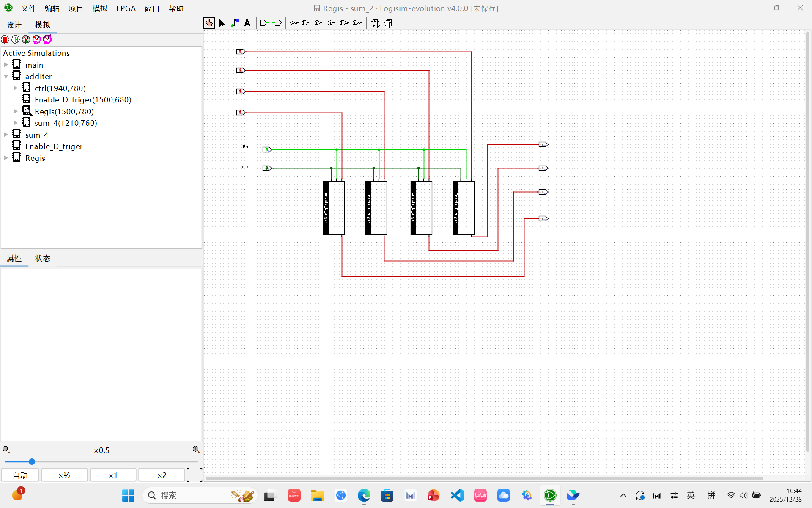
Task: Open Visual Studio Code from taskbar
Action: pyautogui.click(x=457, y=495)
